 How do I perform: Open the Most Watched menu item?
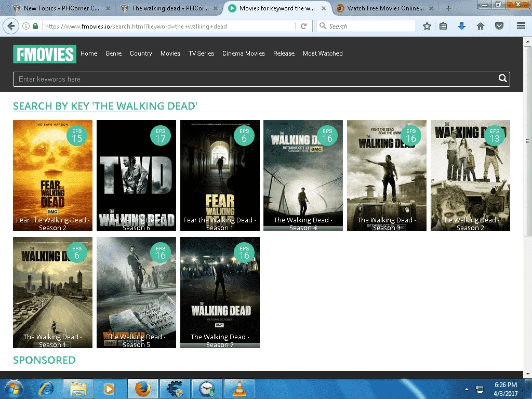[x=323, y=54]
